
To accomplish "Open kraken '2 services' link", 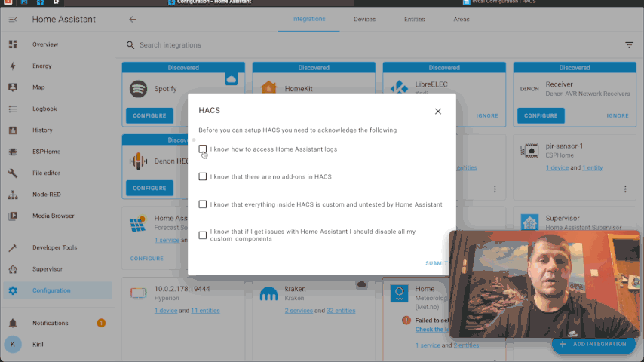I will [299, 311].
